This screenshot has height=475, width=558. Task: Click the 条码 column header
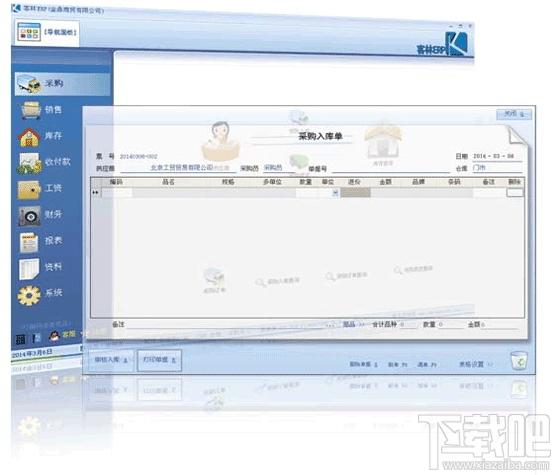point(454,182)
